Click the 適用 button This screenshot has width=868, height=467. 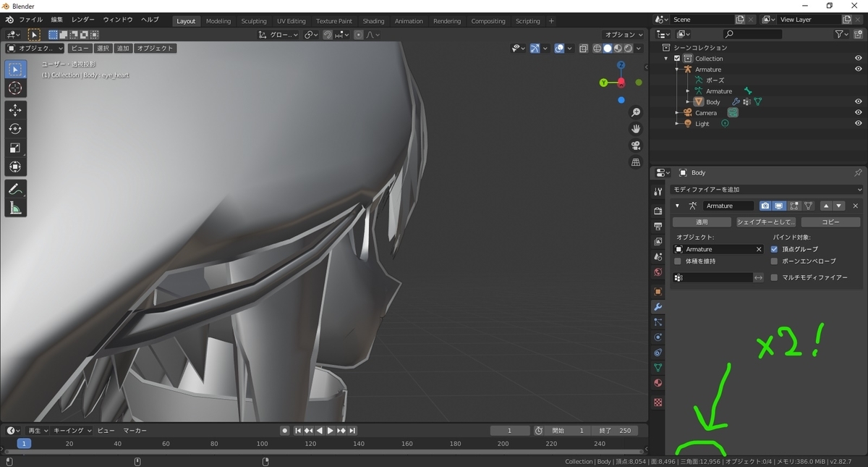click(702, 222)
